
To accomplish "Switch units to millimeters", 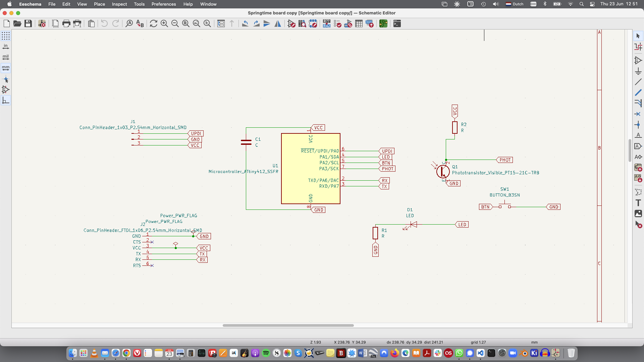I will coord(6,68).
